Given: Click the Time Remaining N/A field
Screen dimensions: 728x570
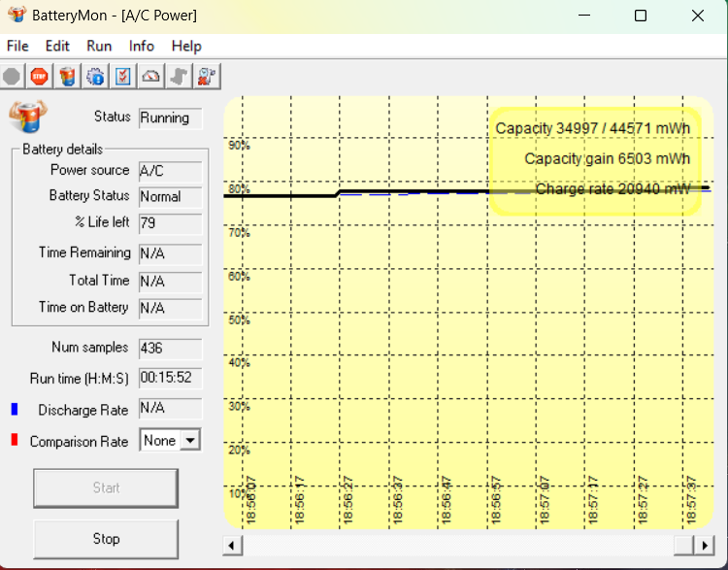Looking at the screenshot, I should point(171,253).
